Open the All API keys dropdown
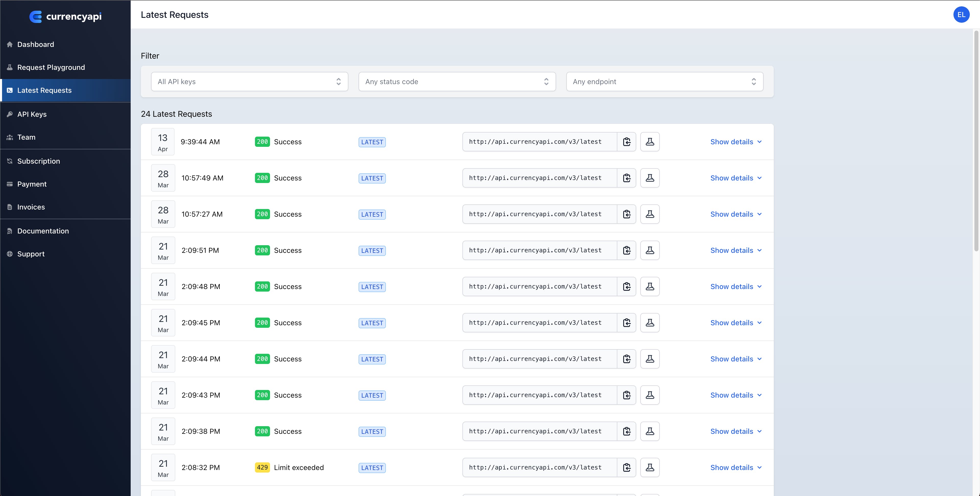 pyautogui.click(x=250, y=82)
